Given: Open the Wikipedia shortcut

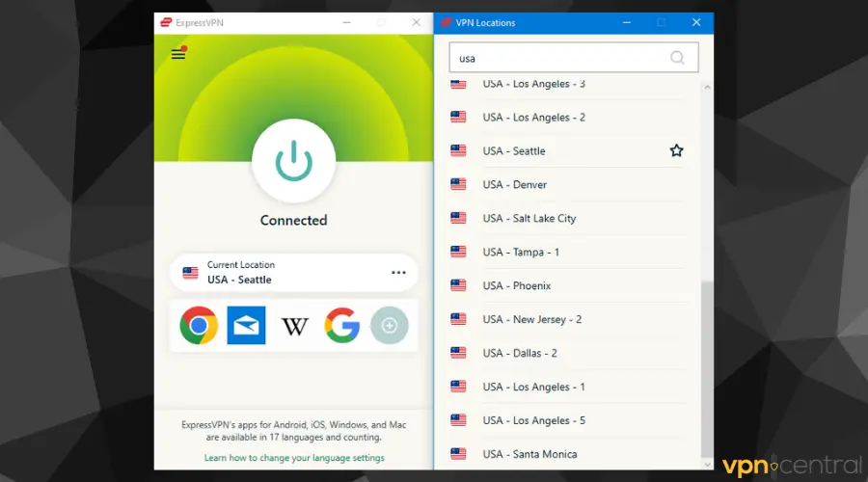Looking at the screenshot, I should click(x=294, y=327).
